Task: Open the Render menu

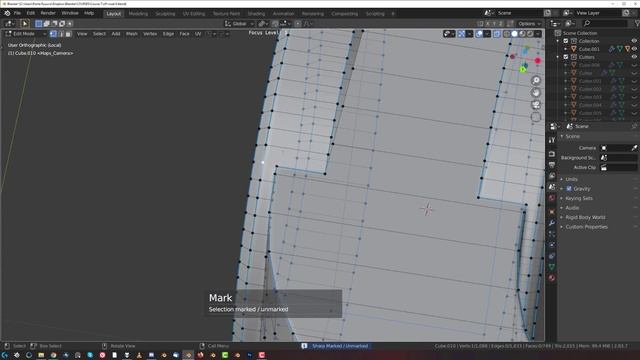Action: (48, 13)
